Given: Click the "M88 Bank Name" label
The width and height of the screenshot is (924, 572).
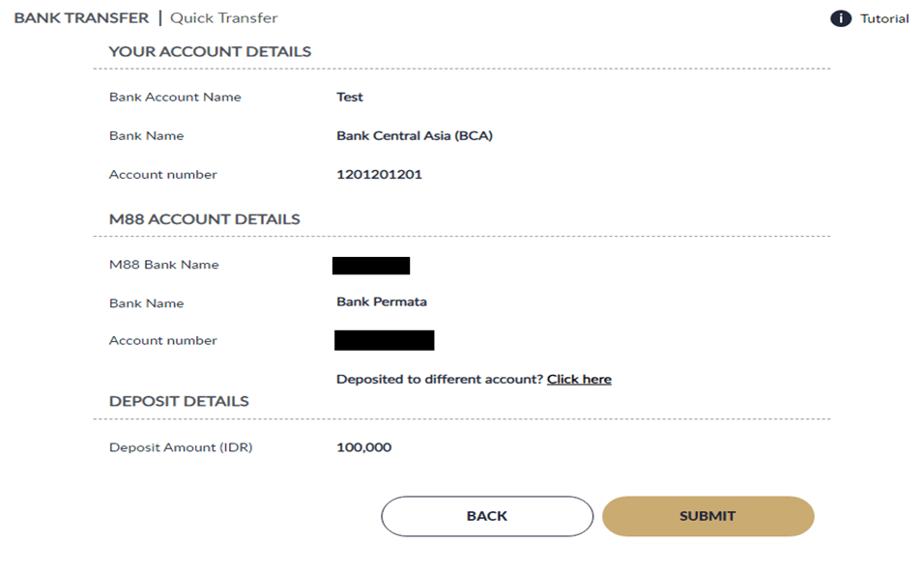Looking at the screenshot, I should [163, 265].
